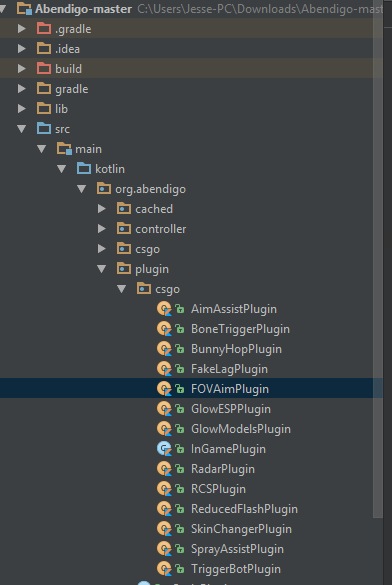Select the FakeLagPlugin file
Image resolution: width=392 pixels, height=585 pixels.
click(229, 369)
